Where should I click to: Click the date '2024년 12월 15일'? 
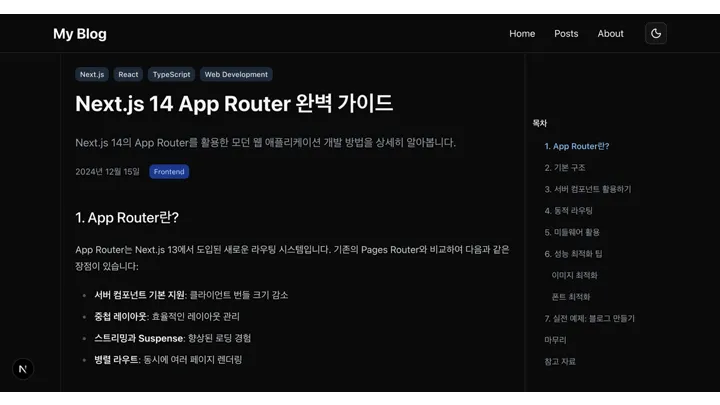click(107, 172)
